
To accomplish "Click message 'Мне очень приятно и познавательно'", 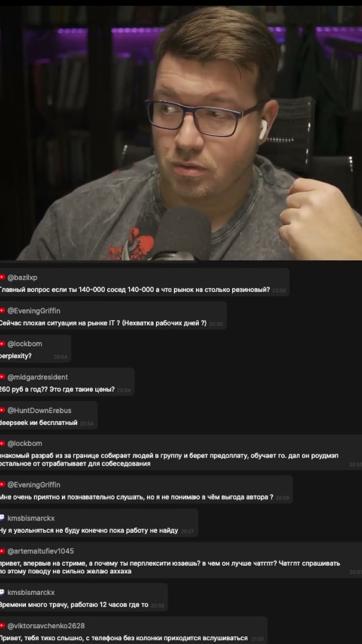I will (136, 497).
